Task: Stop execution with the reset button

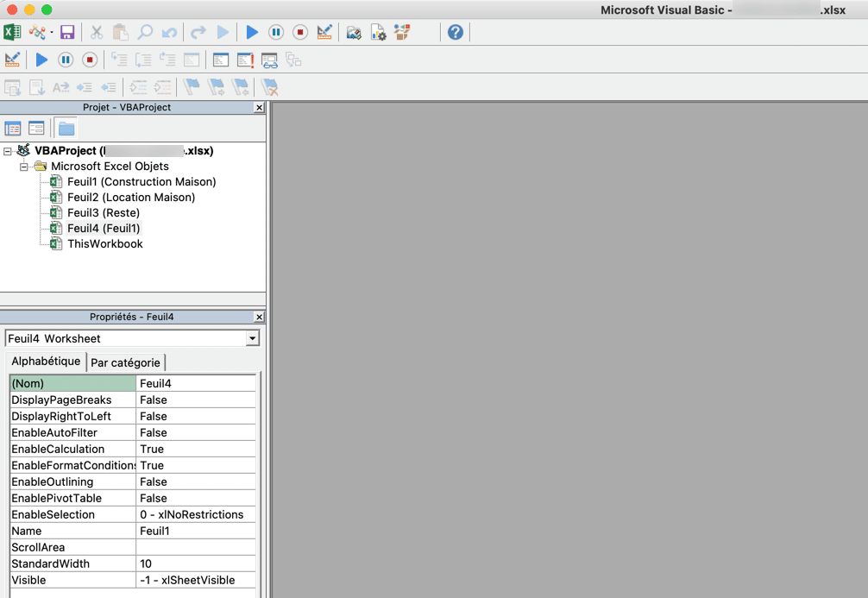Action: (300, 32)
